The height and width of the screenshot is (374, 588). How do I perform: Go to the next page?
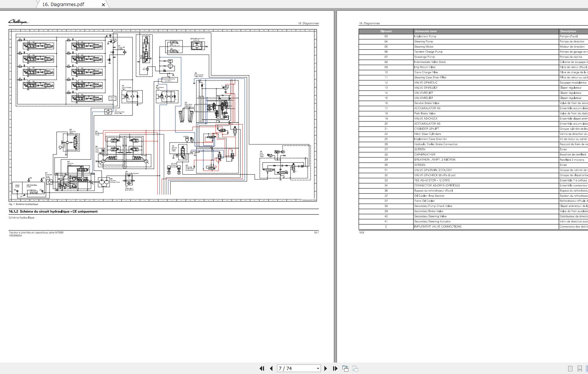point(325,368)
